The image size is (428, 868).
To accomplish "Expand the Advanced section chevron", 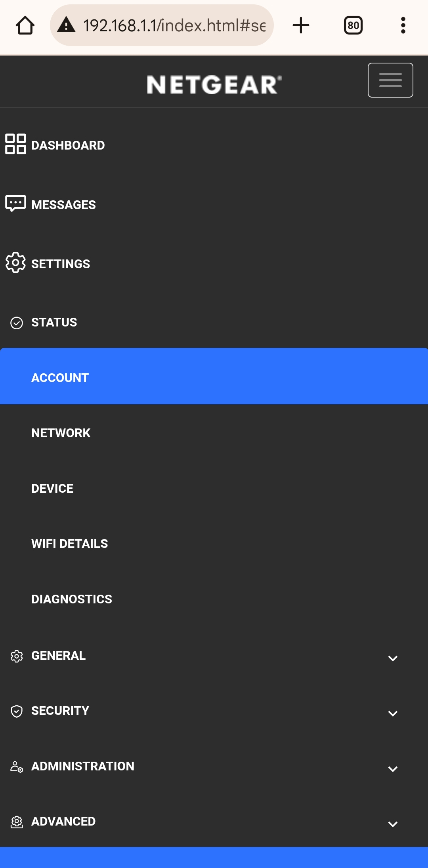I will pyautogui.click(x=393, y=824).
